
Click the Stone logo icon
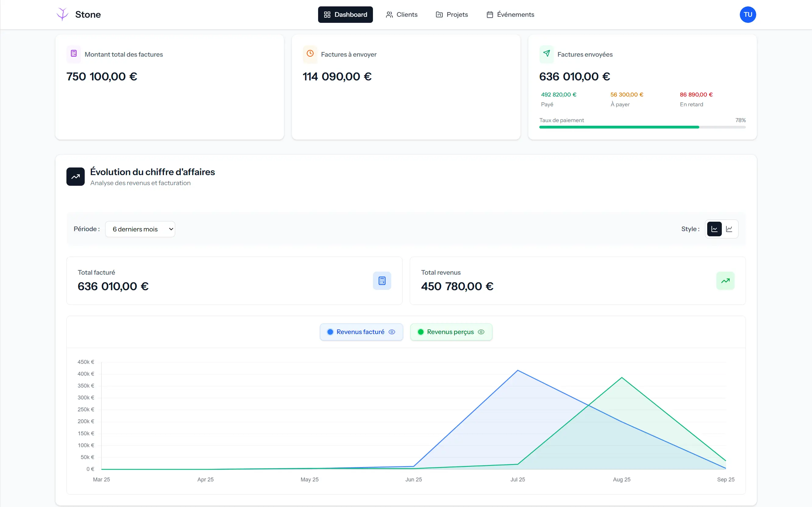coord(62,14)
